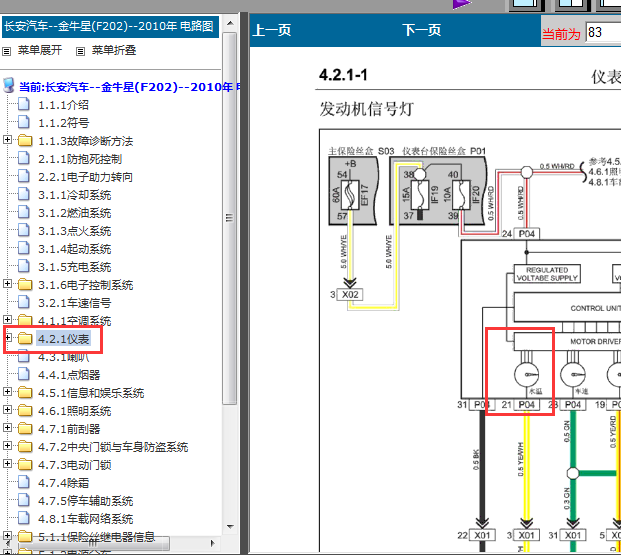Expand the 4.7.3电动门锁 folder
Screen dimensions: 621x555
tap(7, 463)
